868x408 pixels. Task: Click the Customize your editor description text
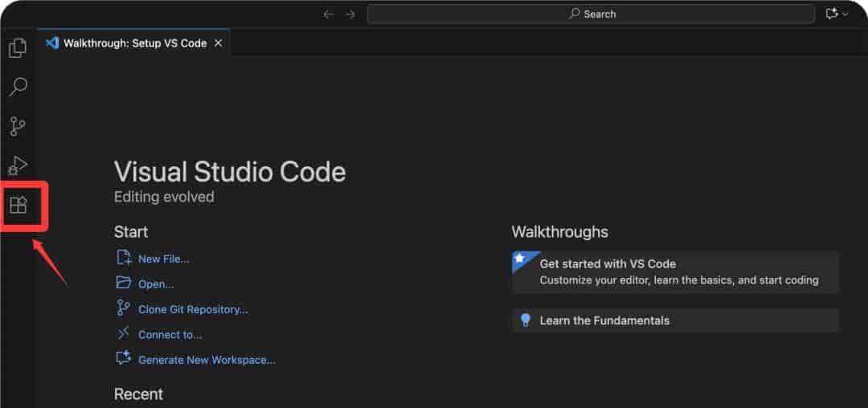tap(678, 280)
